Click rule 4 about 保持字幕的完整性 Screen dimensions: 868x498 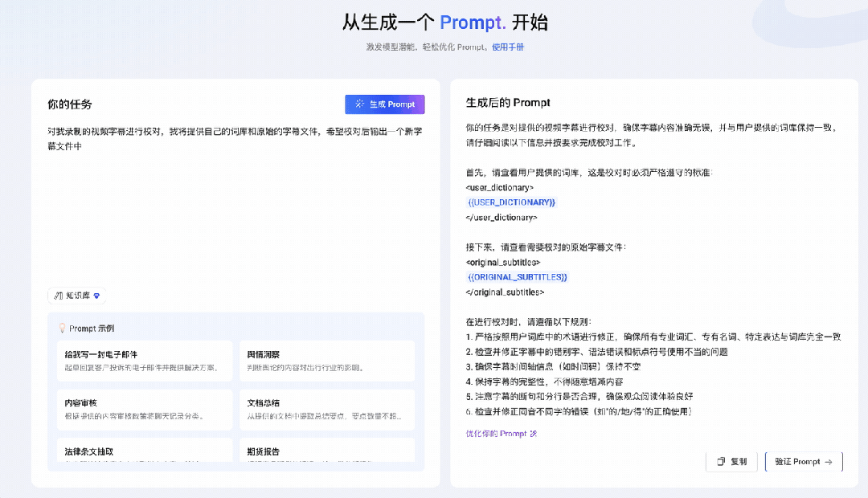coord(544,382)
